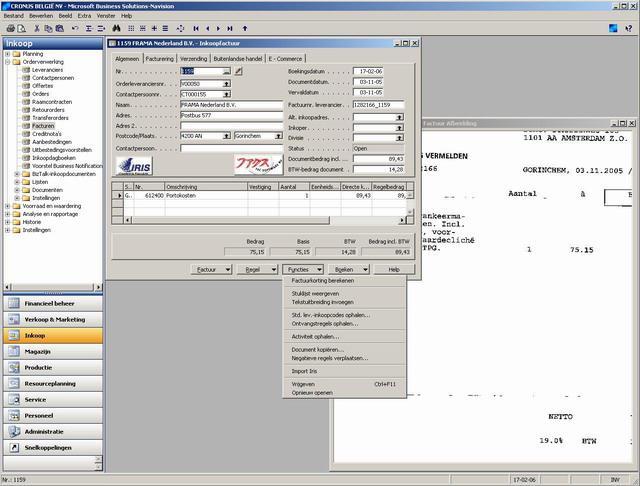Click the FAQS logo image
This screenshot has height=486, width=640.
click(258, 164)
